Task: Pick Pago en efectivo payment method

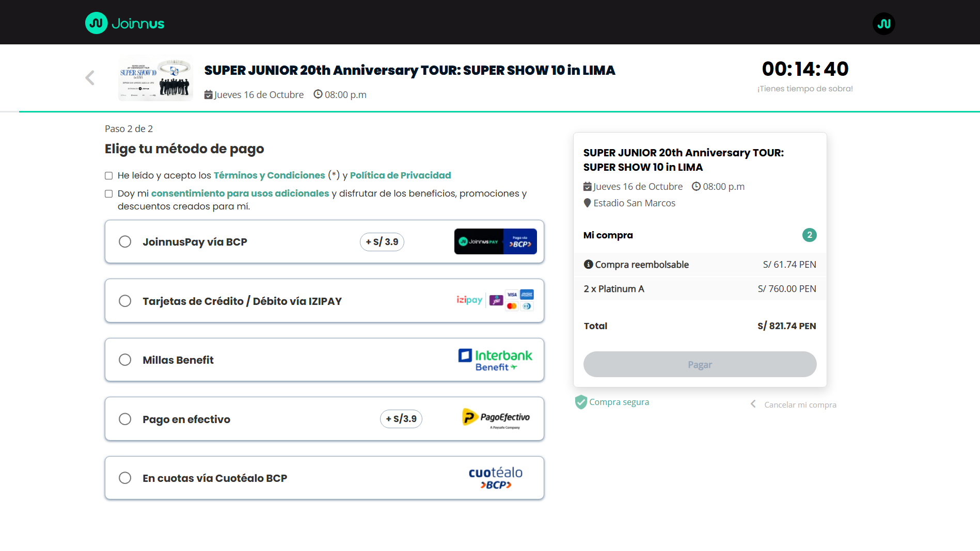Action: pos(125,419)
